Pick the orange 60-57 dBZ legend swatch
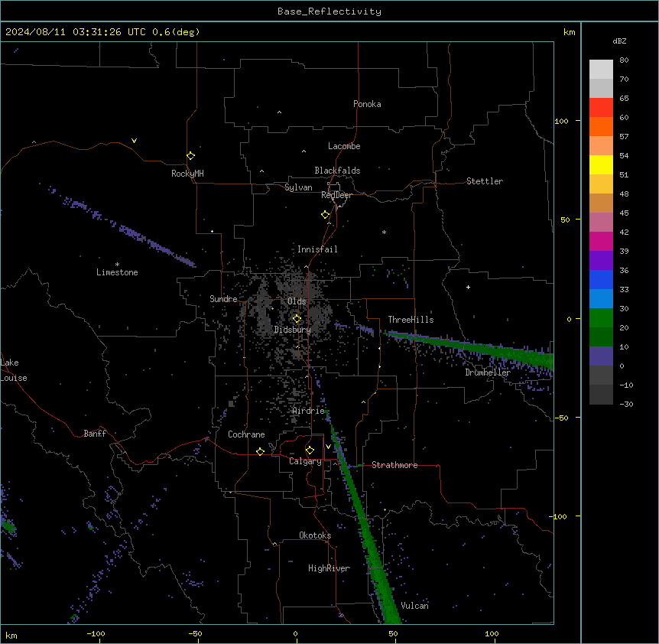 [601, 126]
